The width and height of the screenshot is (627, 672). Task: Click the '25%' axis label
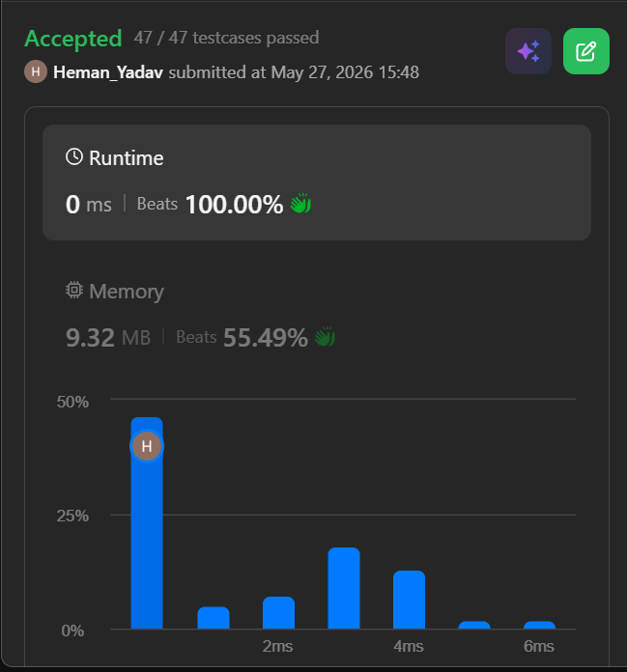(72, 516)
